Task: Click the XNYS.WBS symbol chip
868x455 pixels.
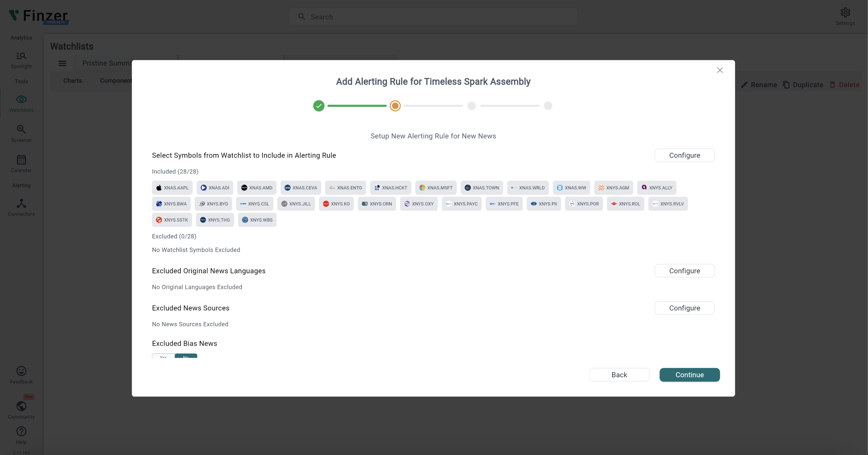Action: click(x=257, y=220)
